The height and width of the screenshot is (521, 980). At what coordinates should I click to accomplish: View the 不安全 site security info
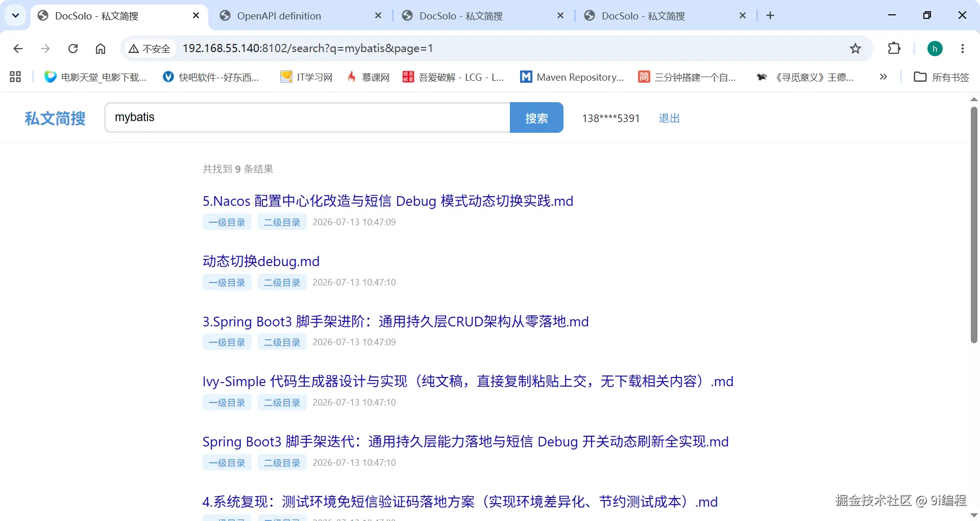click(150, 49)
